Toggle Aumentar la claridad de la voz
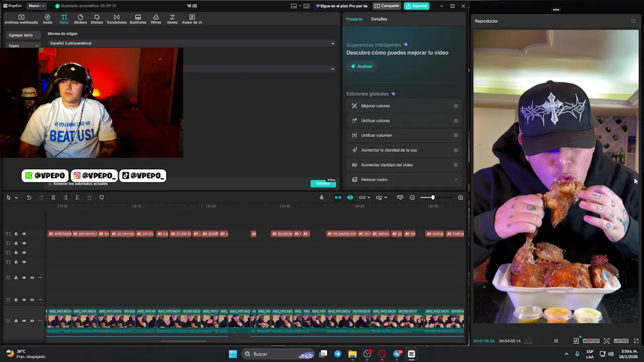This screenshot has height=362, width=644. point(456,150)
